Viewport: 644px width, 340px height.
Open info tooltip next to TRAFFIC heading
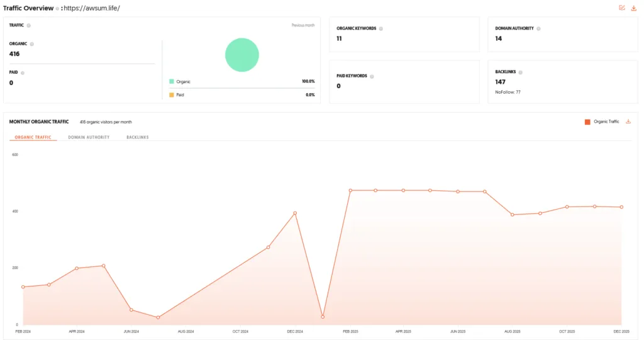click(29, 25)
